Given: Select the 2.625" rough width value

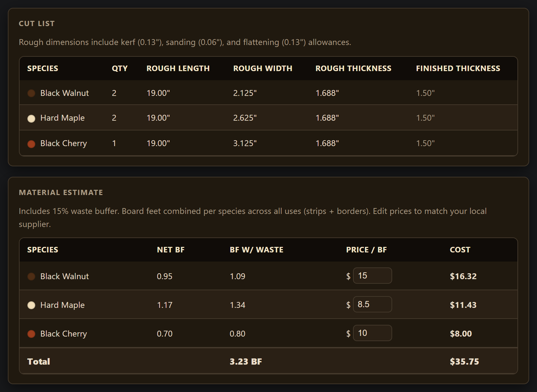Looking at the screenshot, I should (245, 118).
